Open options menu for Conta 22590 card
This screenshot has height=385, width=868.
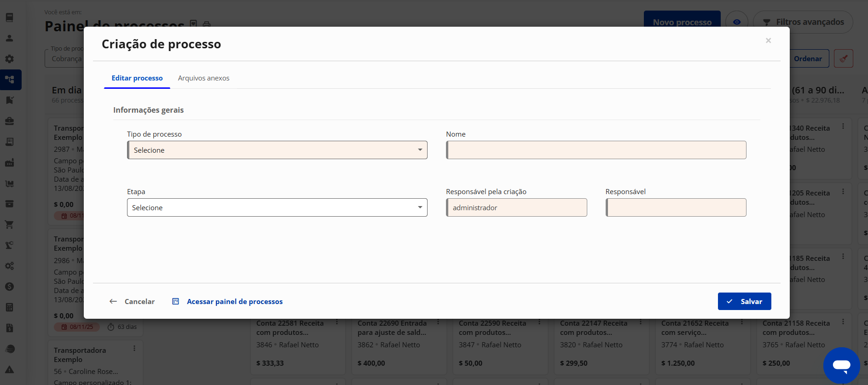[x=539, y=322]
